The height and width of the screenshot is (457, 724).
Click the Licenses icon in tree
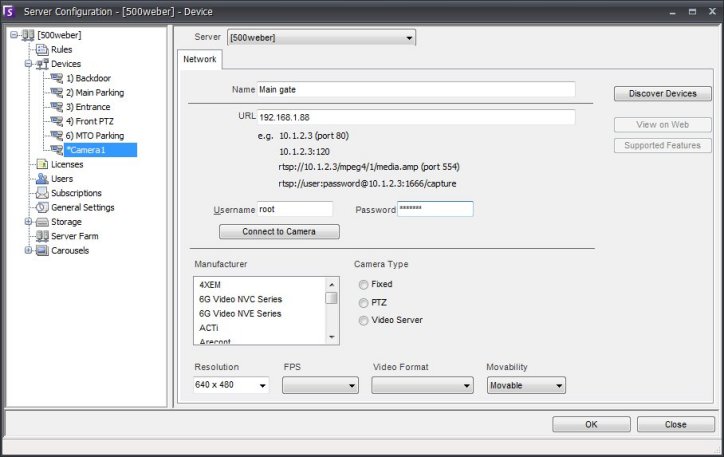[x=42, y=164]
